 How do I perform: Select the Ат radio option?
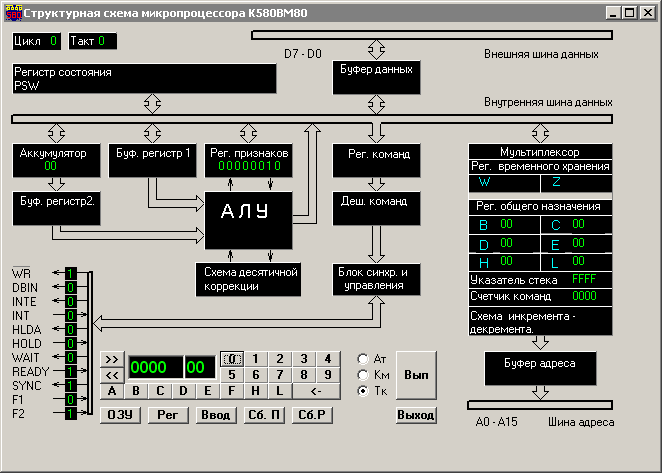(364, 358)
